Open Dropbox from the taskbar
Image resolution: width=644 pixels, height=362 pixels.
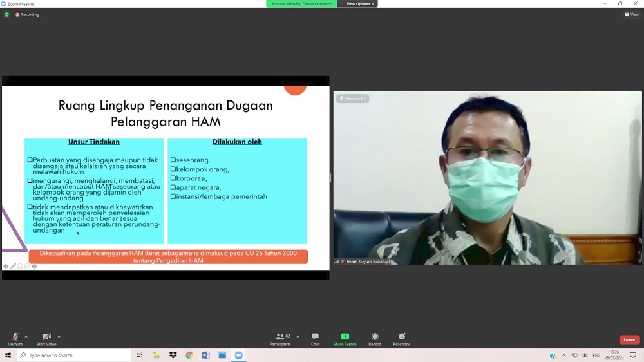coord(173,356)
